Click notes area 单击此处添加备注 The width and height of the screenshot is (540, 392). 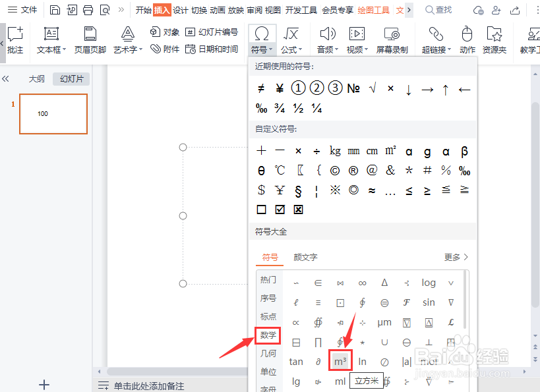pyautogui.click(x=148, y=386)
